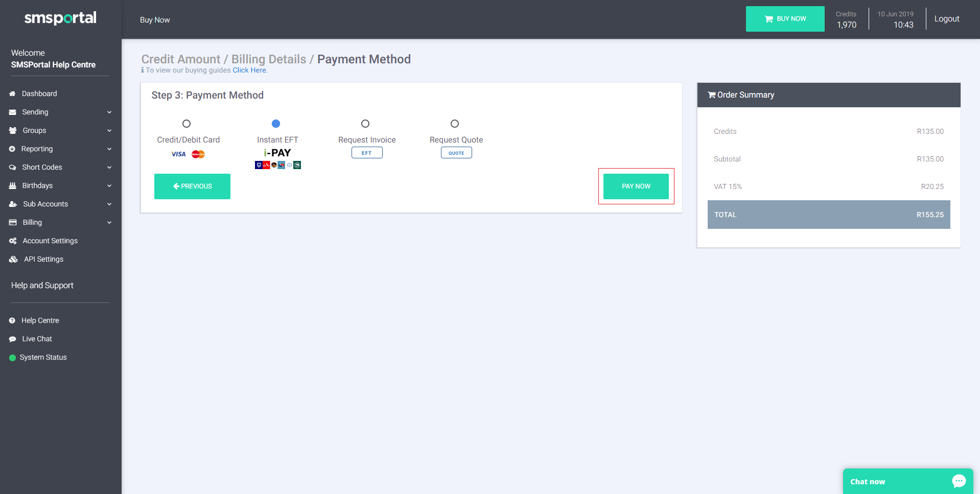Screen dimensions: 980x494
Task: Click the PAY NOW button
Action: (636, 186)
